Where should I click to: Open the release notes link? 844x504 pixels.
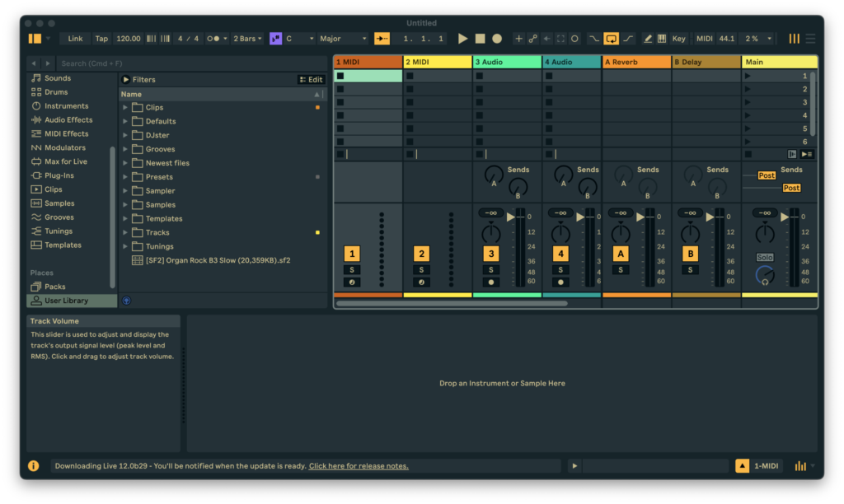[359, 466]
